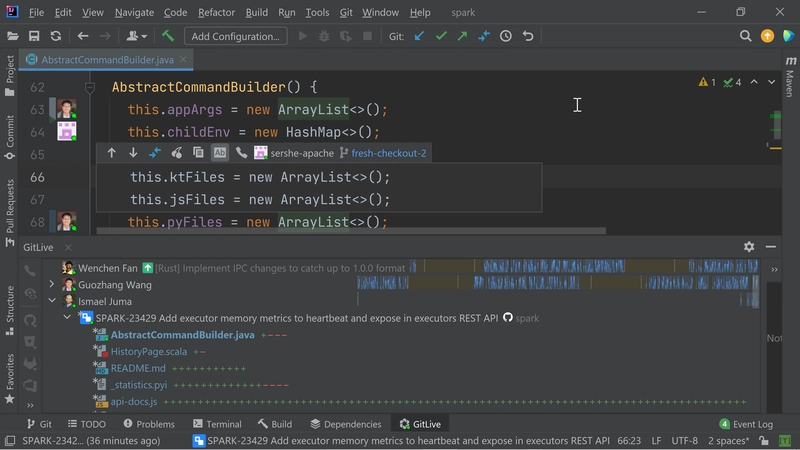Open Add Configuration dropdown

click(x=235, y=36)
